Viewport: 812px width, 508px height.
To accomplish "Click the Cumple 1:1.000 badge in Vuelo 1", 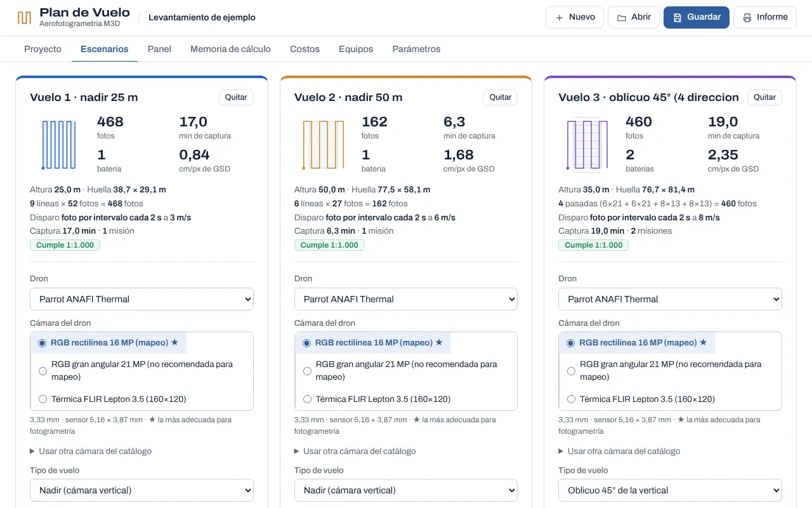I will pos(65,245).
